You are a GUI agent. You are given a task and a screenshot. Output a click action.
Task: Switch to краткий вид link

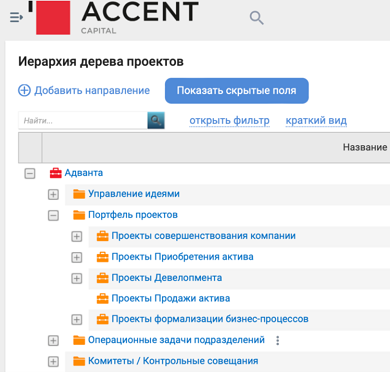point(316,120)
